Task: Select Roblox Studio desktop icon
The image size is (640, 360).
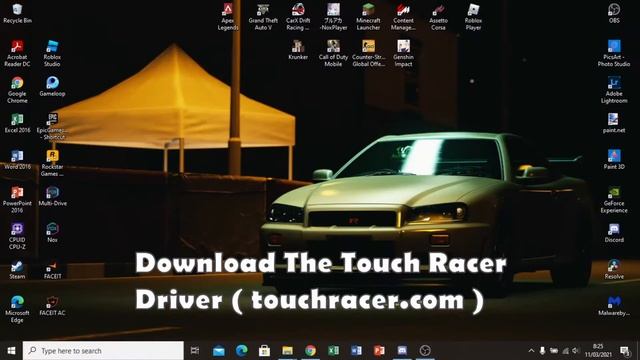Action: click(52, 53)
